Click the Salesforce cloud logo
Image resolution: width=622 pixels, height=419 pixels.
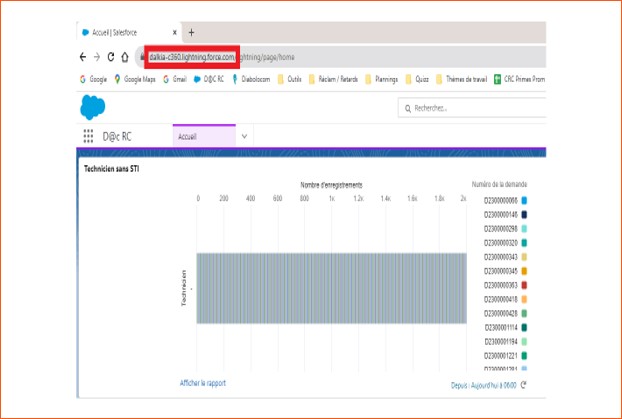[x=92, y=107]
